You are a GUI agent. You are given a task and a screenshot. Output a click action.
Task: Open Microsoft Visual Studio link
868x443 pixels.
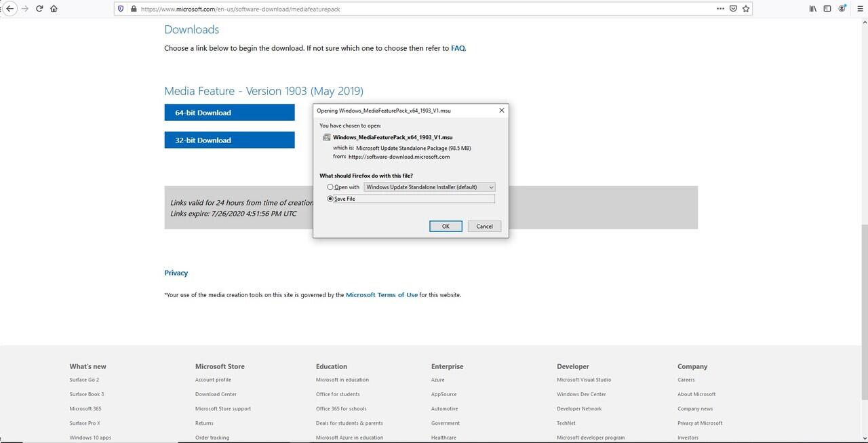[x=584, y=380]
